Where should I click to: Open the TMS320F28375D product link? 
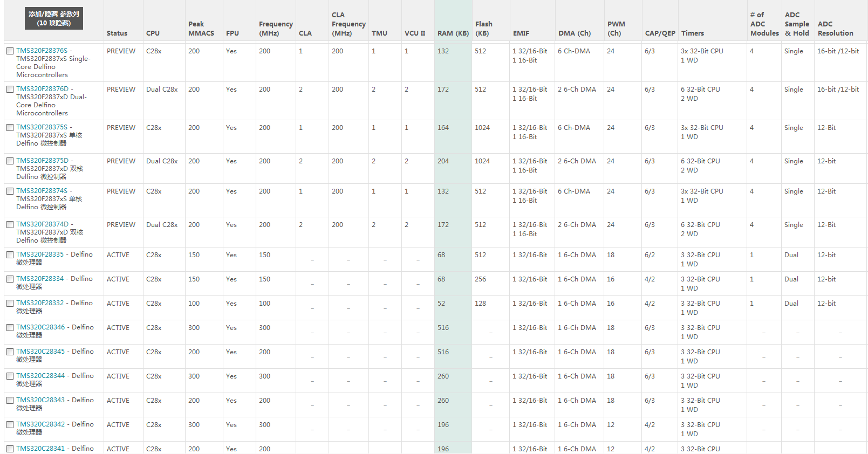(x=42, y=161)
